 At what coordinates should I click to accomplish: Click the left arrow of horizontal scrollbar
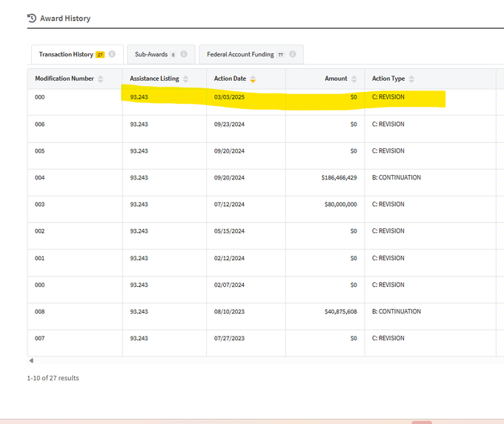click(30, 361)
